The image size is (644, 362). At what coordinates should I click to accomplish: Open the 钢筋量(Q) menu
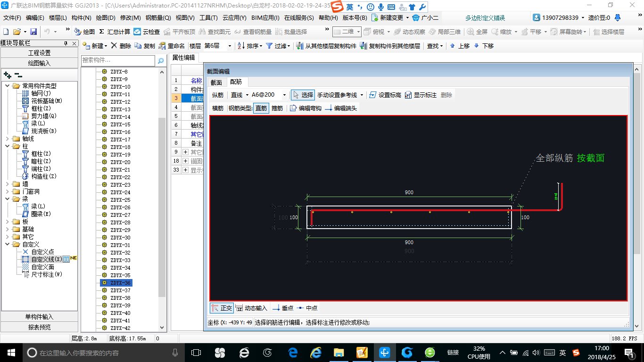(x=158, y=17)
